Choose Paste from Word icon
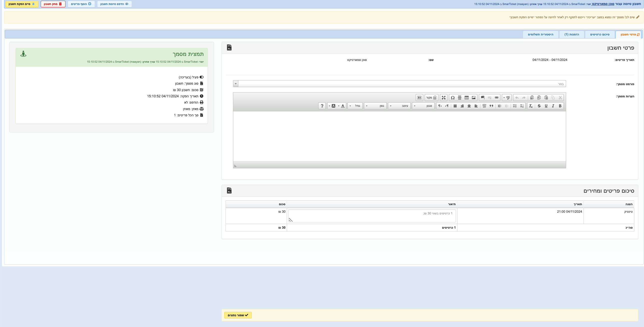 coord(532,98)
